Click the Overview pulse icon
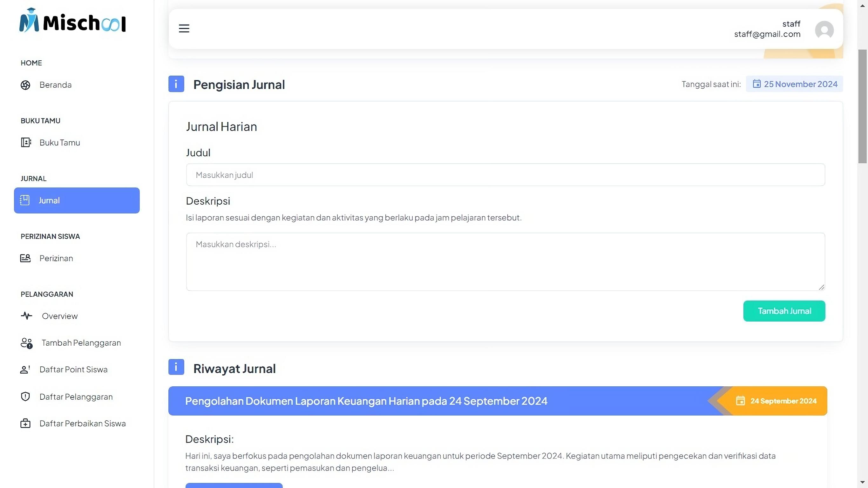Image resolution: width=868 pixels, height=488 pixels. 26,316
